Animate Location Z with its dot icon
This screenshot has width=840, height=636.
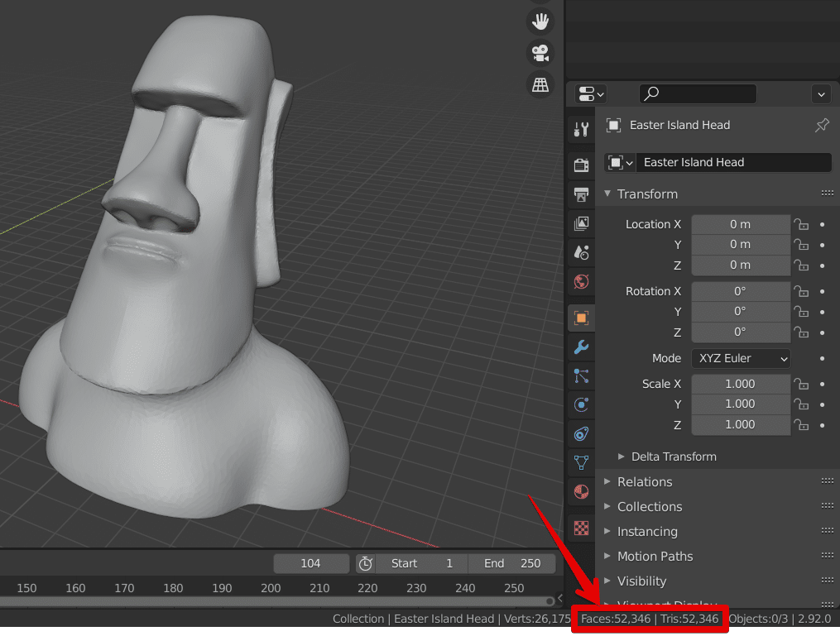tap(823, 265)
